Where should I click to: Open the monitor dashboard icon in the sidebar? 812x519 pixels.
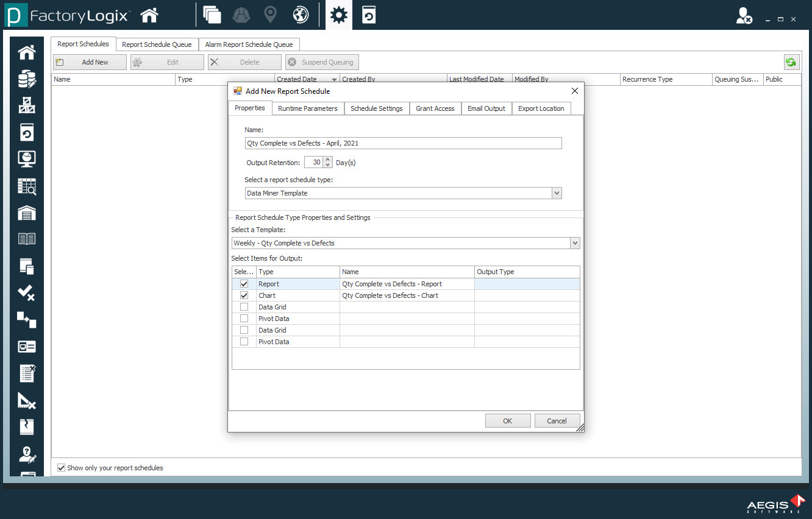pos(26,159)
